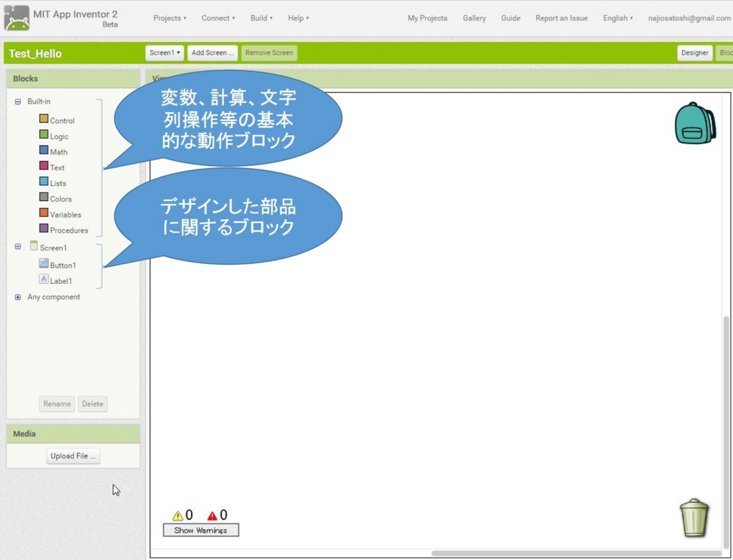Click the trash can on the blocks canvas
This screenshot has height=560, width=733.
coord(694,516)
